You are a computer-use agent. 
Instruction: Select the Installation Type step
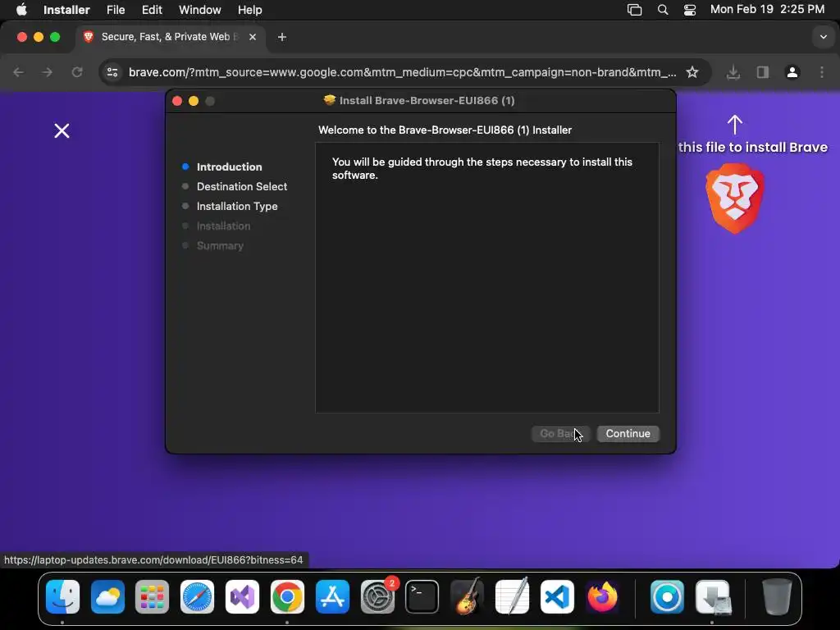(x=237, y=206)
